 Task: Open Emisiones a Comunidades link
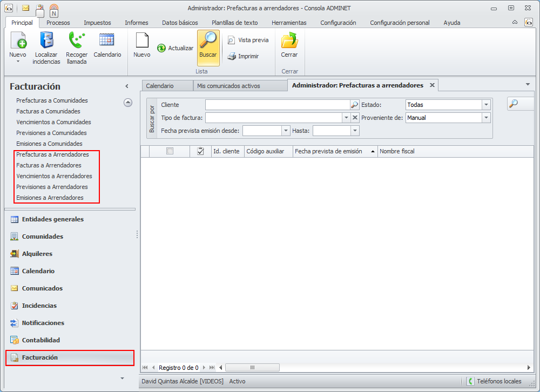[49, 144]
